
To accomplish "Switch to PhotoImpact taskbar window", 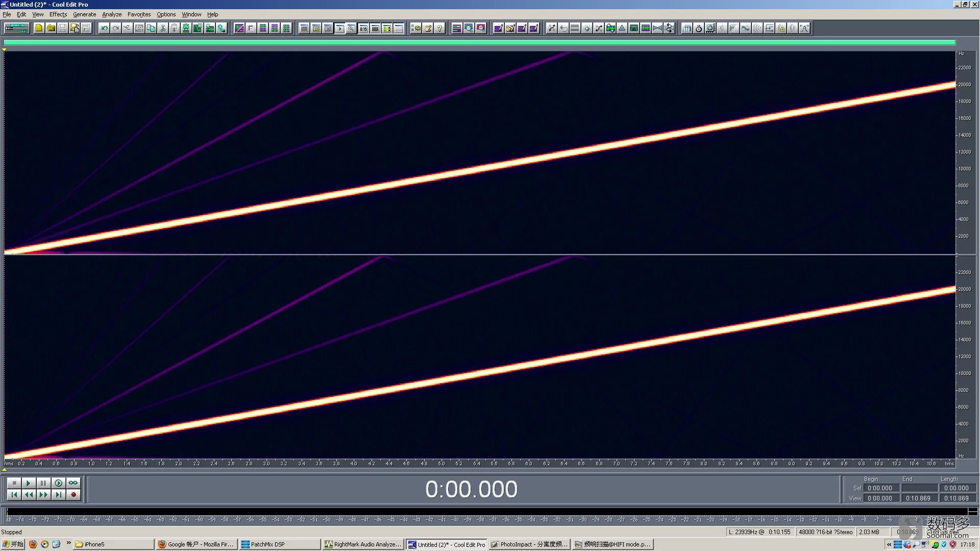I will pos(529,544).
